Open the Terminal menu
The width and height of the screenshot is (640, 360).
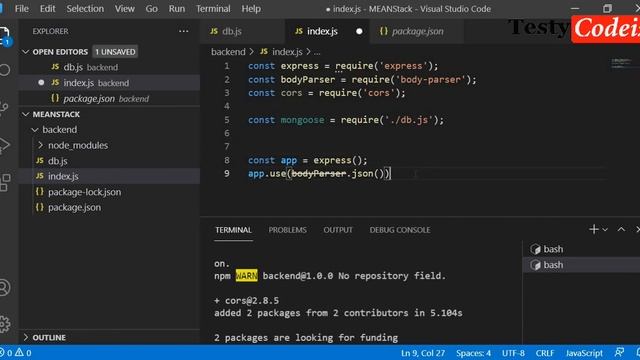coord(213,9)
